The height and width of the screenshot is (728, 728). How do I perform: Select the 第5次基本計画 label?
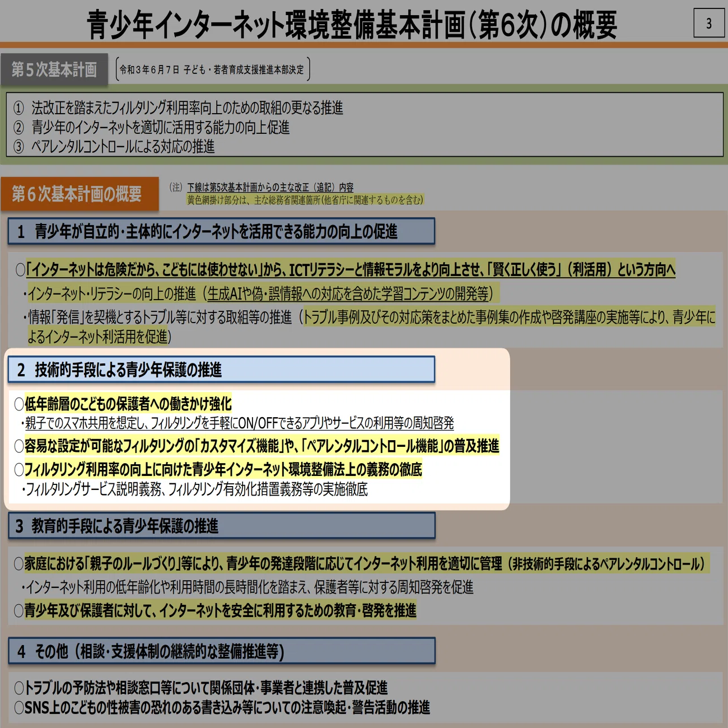(x=54, y=69)
